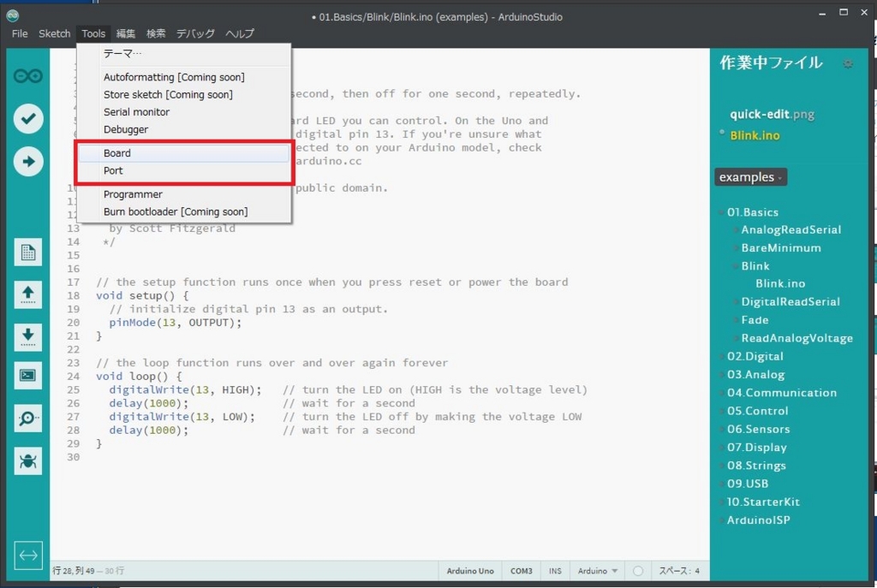Viewport: 877px width, 588px height.
Task: Click the Arduino infinity logo icon
Action: [28, 75]
